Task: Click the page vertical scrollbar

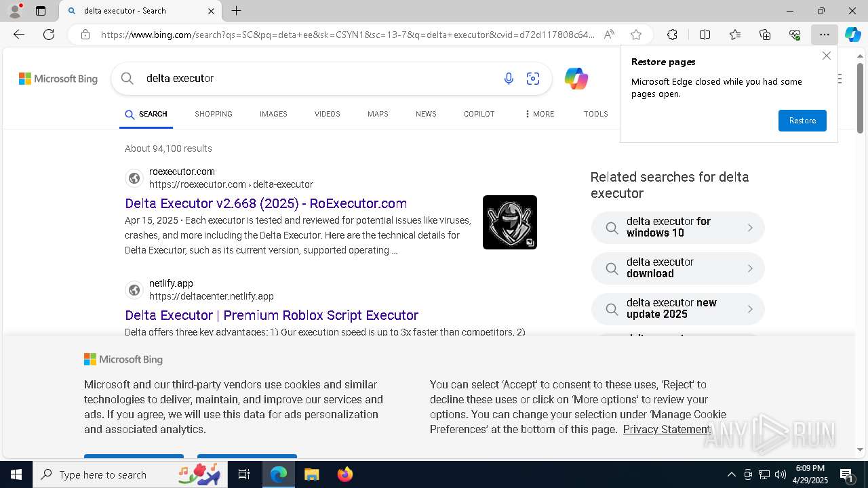Action: point(860,98)
